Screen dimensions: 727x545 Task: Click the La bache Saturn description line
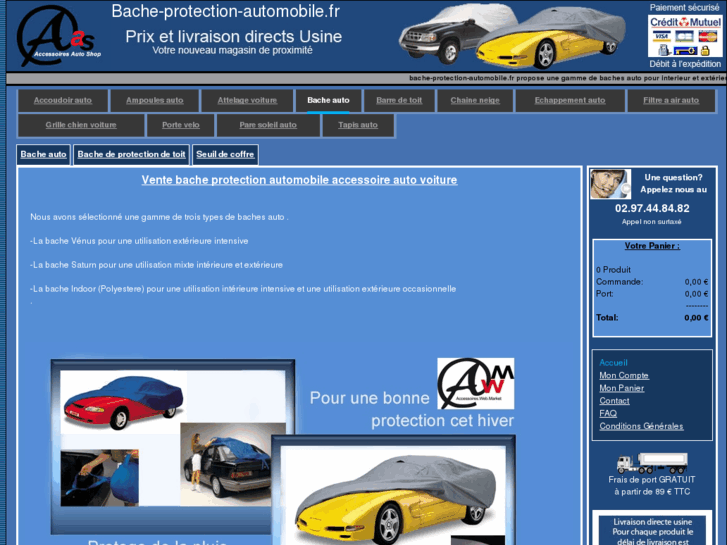[x=156, y=265]
